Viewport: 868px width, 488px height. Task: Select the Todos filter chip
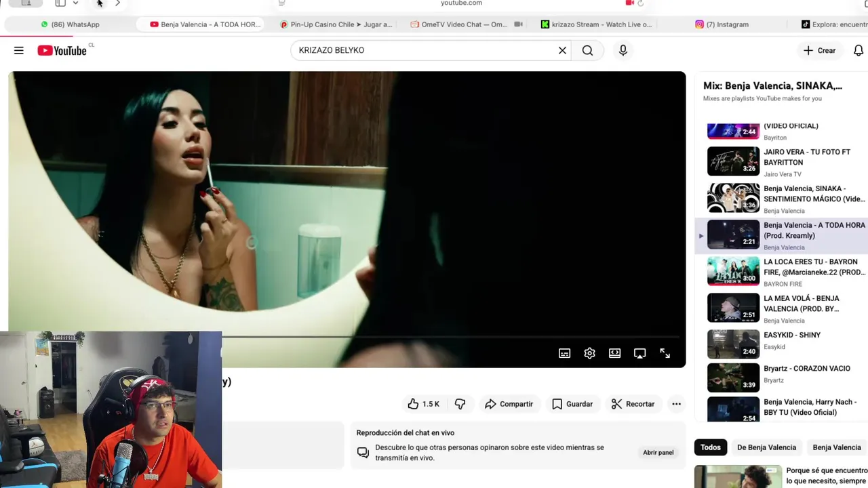(711, 447)
